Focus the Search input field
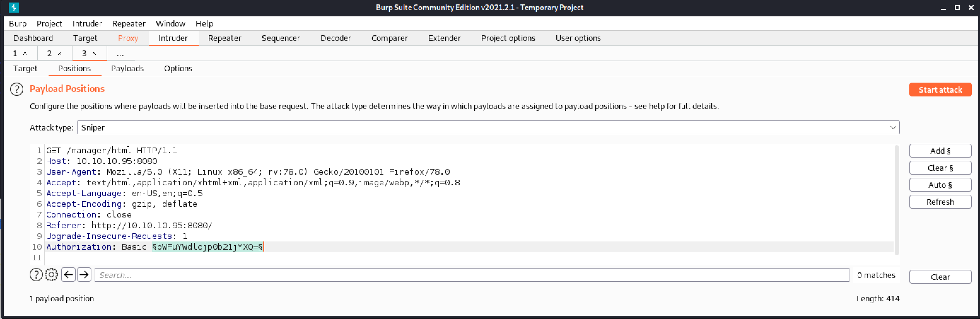This screenshot has height=319, width=980. click(472, 275)
